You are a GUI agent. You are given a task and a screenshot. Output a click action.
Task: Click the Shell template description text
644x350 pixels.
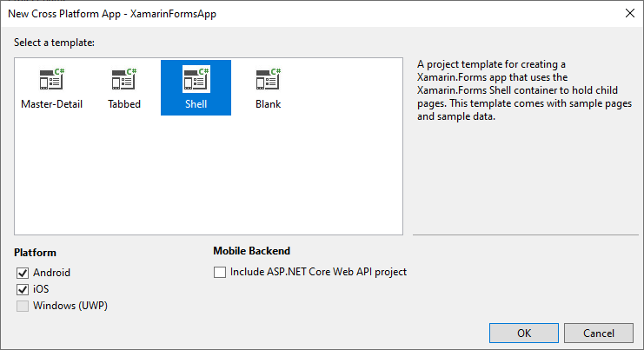tap(502, 90)
